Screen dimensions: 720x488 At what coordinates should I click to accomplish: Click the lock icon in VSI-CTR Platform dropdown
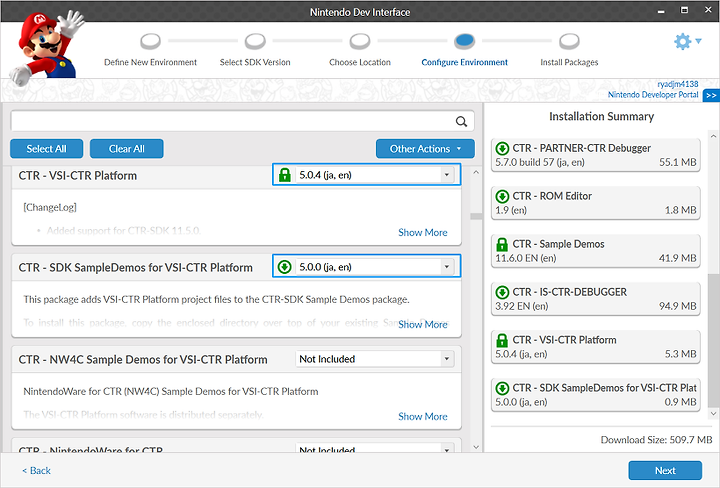pos(285,175)
